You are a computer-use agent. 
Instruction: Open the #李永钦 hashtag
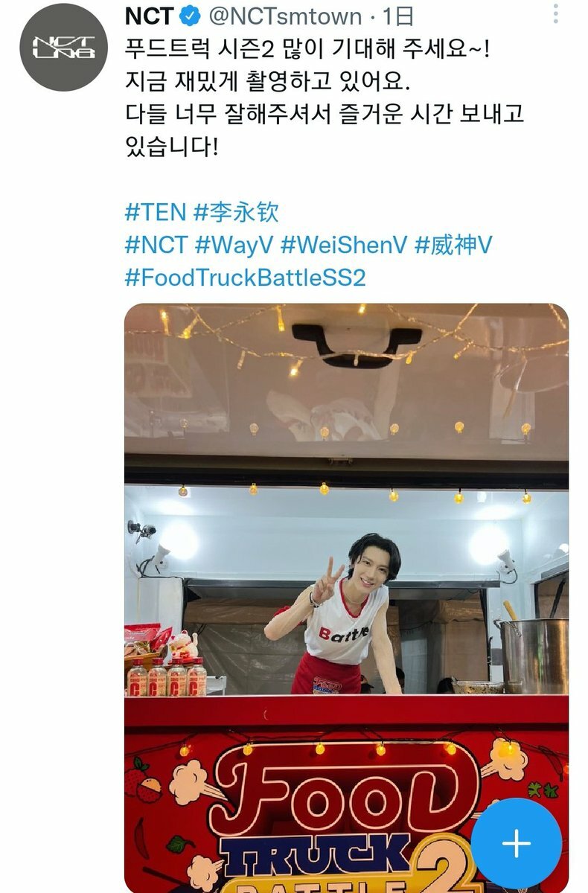tap(236, 212)
